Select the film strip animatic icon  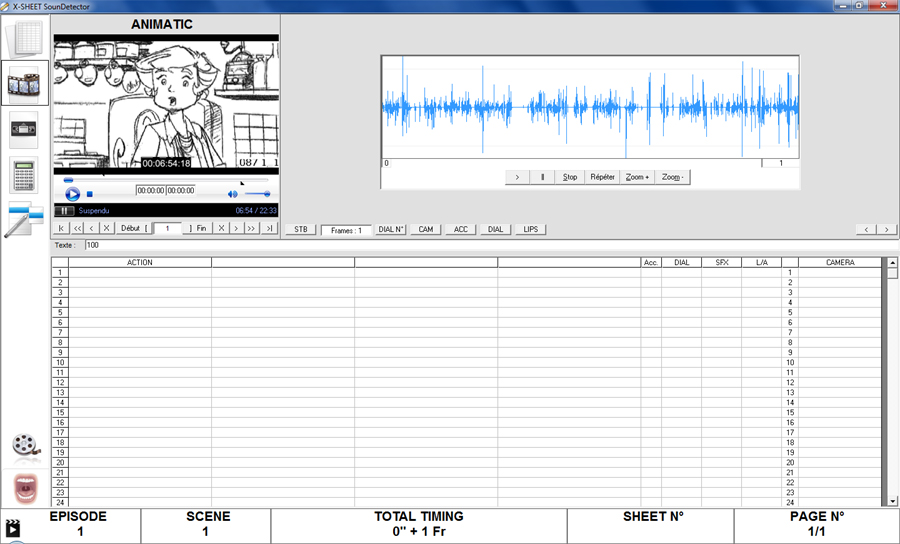click(24, 83)
